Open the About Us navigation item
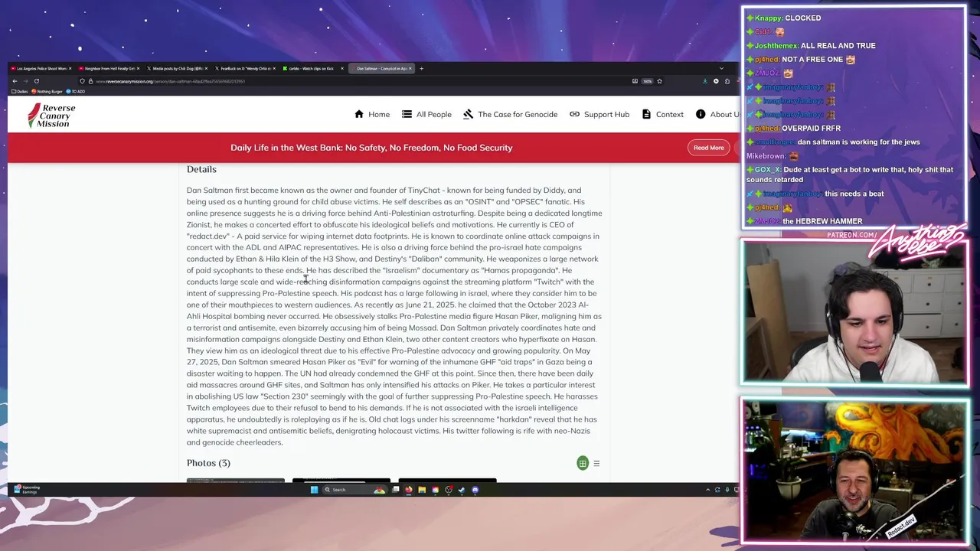 [718, 114]
